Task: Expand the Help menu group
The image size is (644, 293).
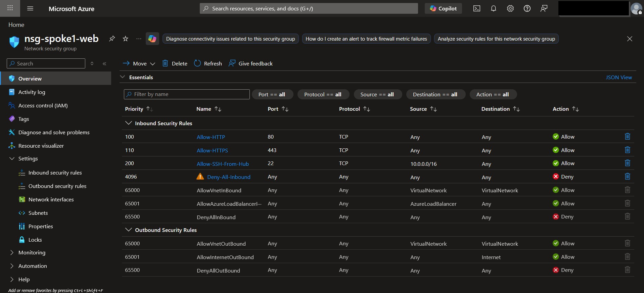Action: point(12,279)
